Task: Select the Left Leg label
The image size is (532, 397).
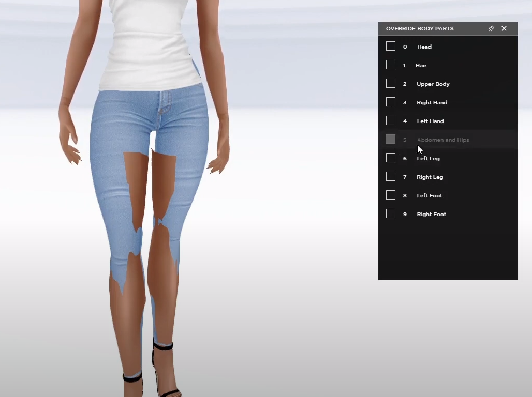Action: [428, 158]
